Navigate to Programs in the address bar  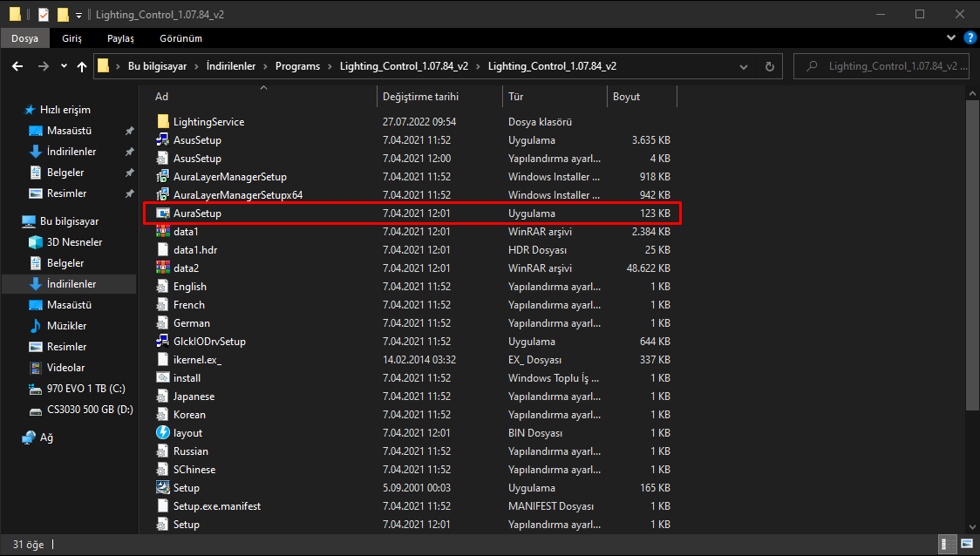click(x=297, y=66)
